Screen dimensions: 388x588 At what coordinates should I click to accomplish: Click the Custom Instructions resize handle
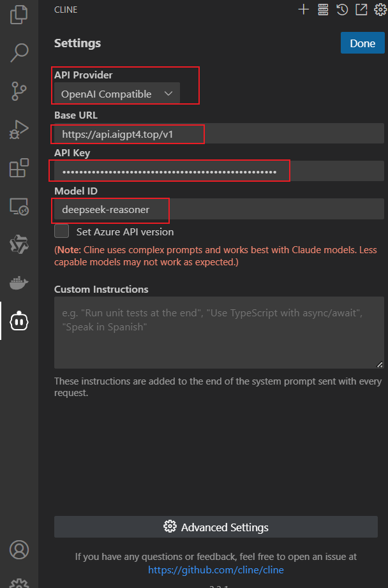click(x=380, y=364)
